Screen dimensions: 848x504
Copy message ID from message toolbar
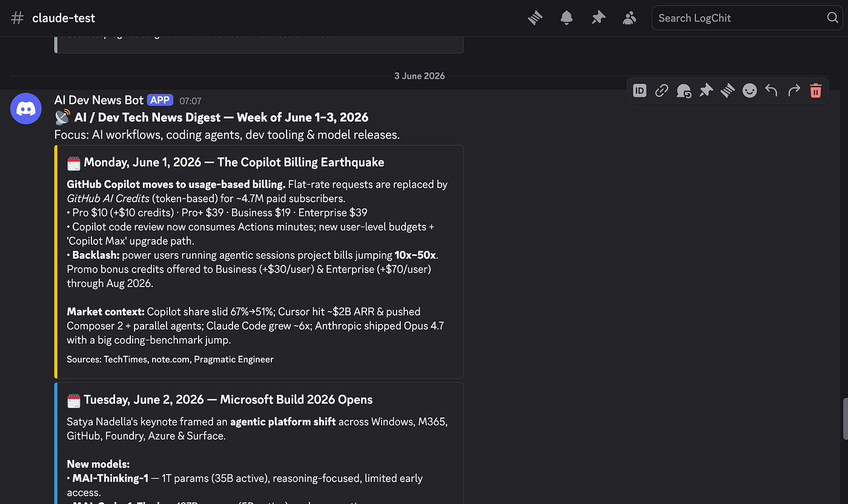640,91
